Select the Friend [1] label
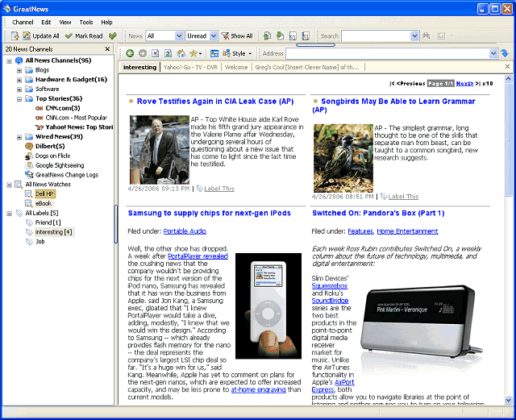Image resolution: width=516 pixels, height=420 pixels. 48,222
